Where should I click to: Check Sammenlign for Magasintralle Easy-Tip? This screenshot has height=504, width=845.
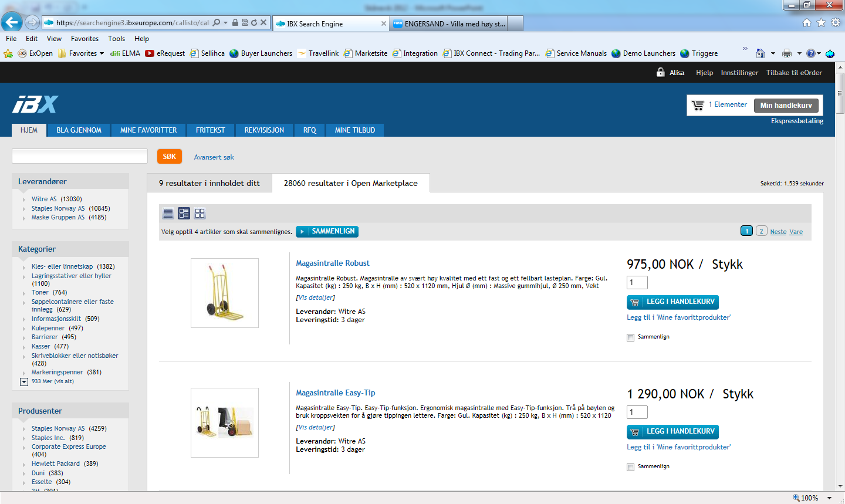point(630,467)
